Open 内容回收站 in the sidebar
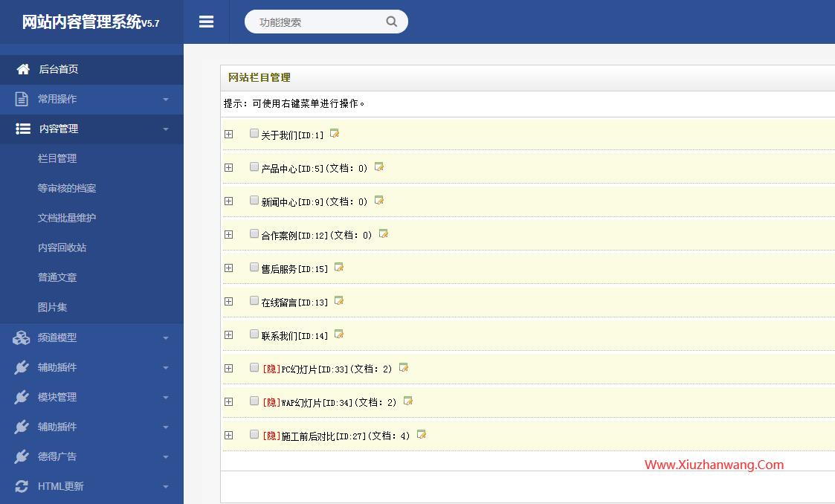 coord(62,248)
